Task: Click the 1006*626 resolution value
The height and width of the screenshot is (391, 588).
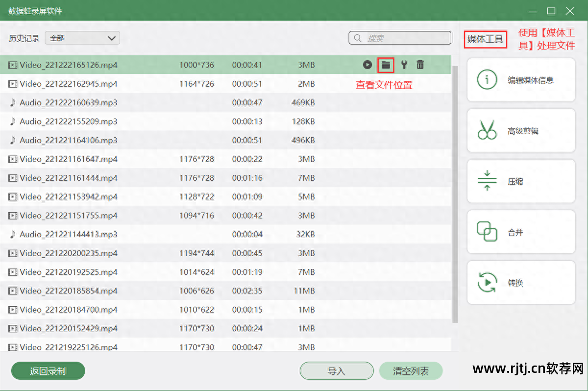Action: coord(197,291)
